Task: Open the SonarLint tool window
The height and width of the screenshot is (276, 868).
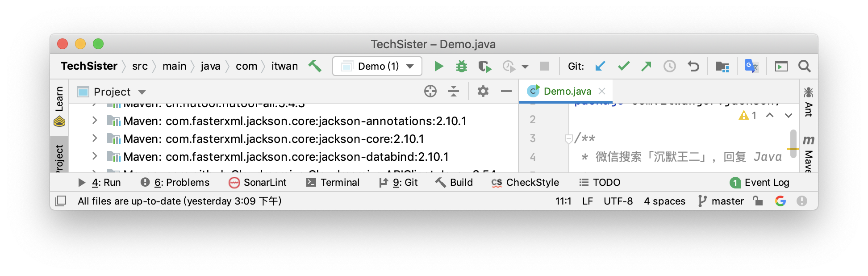Action: coord(258,182)
